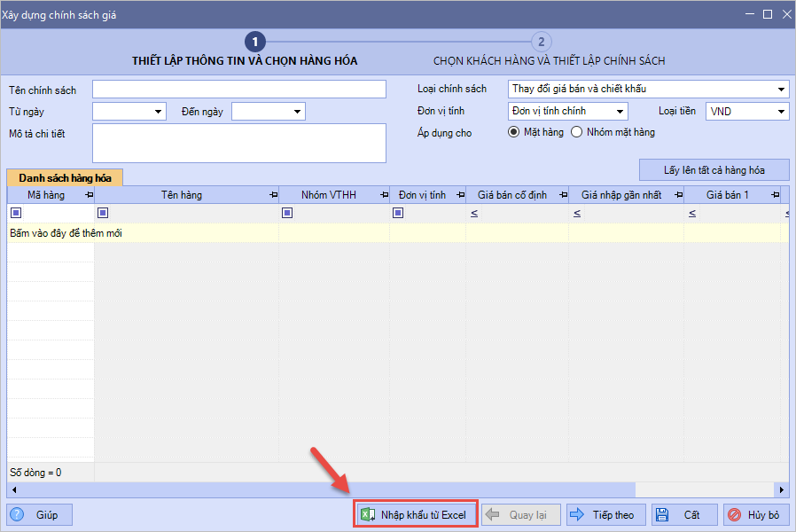Click the filter icon under Tên hàng
796x532 pixels.
coord(103,213)
